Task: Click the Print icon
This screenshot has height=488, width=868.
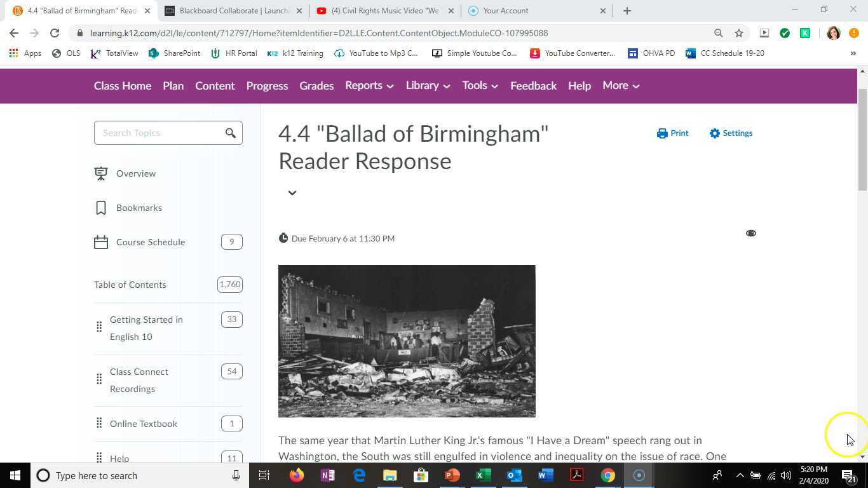Action: [x=661, y=133]
